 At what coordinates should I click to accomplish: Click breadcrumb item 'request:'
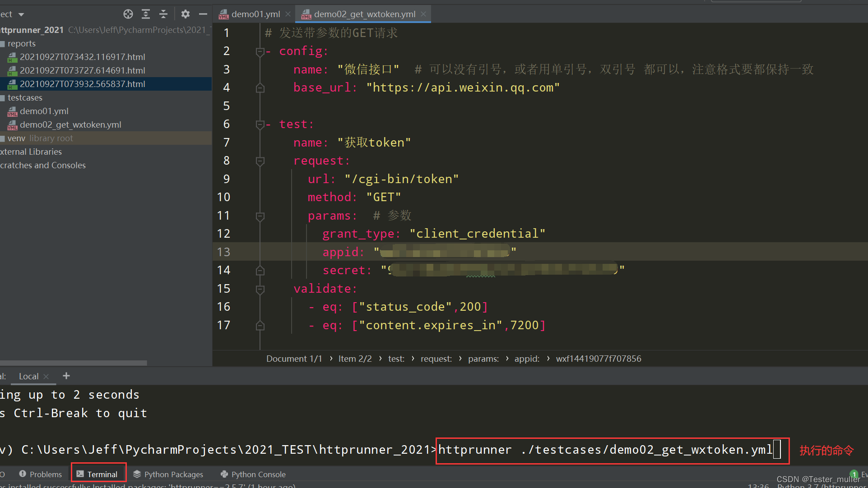pos(436,359)
